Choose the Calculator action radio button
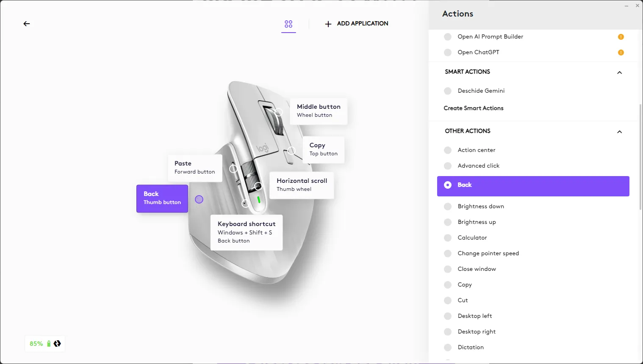643x364 pixels. 448,238
